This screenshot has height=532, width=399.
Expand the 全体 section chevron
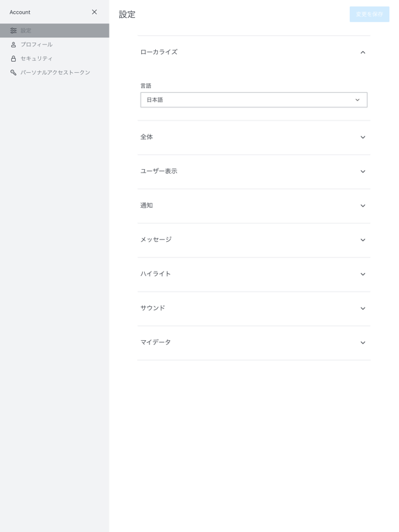tap(363, 137)
